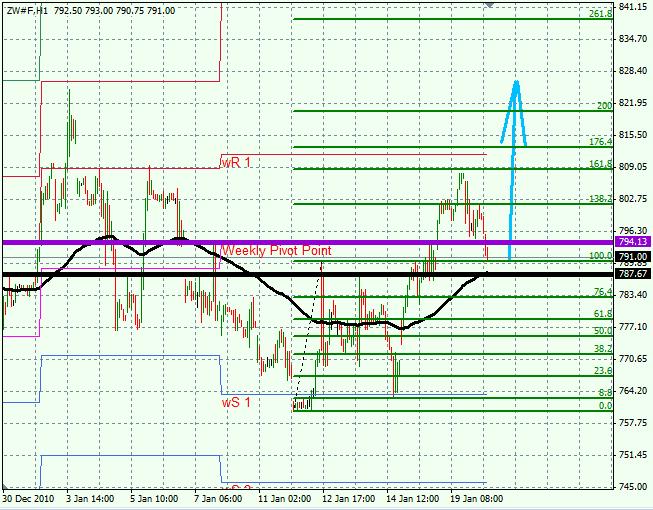Screen dimensions: 653x510
Task: Click the 828.40 price axis label
Action: click(633, 70)
